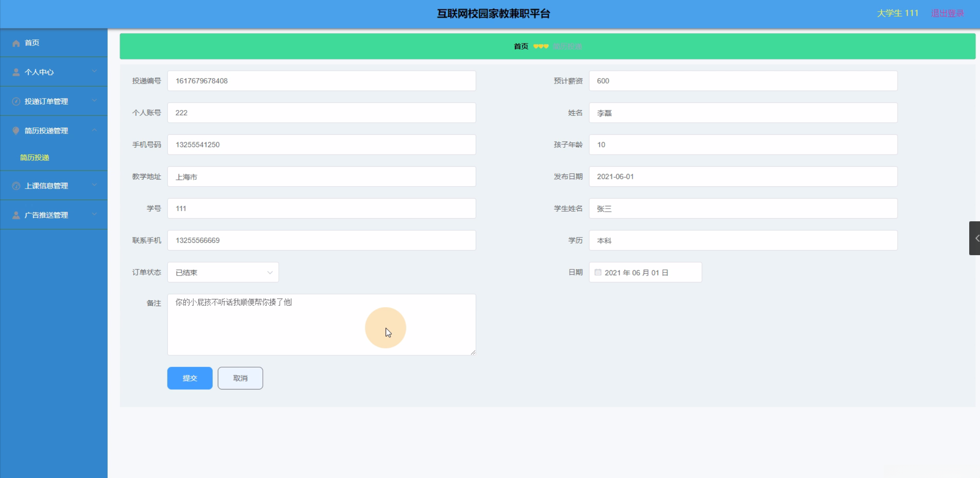Click the 广告推送管理 person icon
Screen dimensions: 980x478
coord(16,215)
